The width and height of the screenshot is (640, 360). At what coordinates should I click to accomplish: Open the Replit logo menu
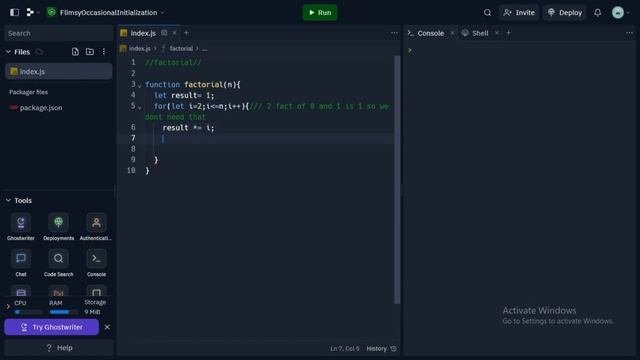32,12
